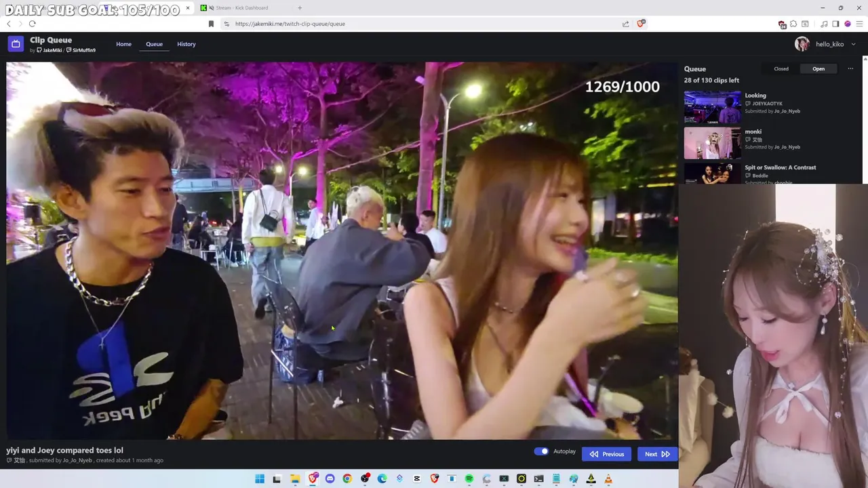Open the browser hamburger main menu

[x=859, y=24]
